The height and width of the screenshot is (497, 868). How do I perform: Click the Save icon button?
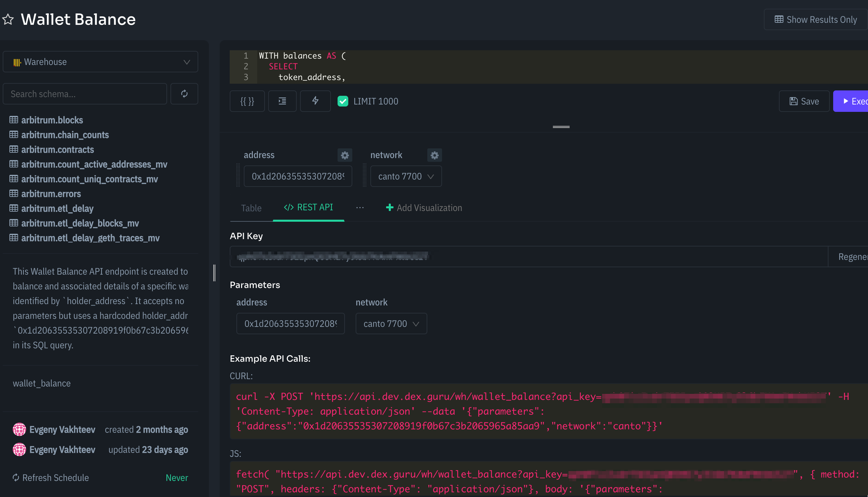804,101
